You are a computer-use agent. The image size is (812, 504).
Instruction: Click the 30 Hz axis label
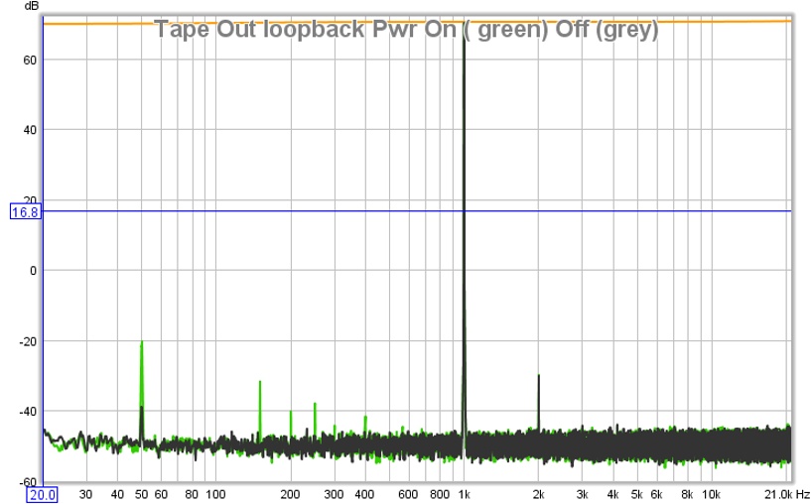point(85,495)
